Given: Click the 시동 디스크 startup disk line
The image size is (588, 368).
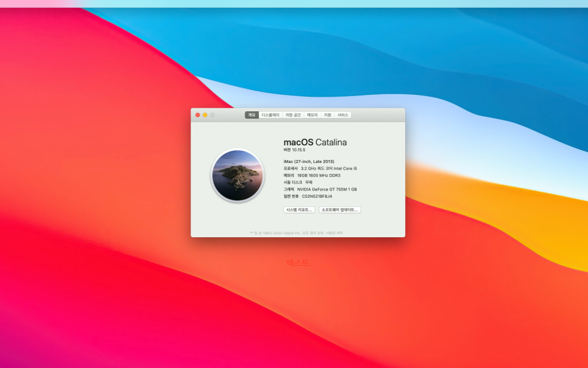Looking at the screenshot, I should coord(298,182).
